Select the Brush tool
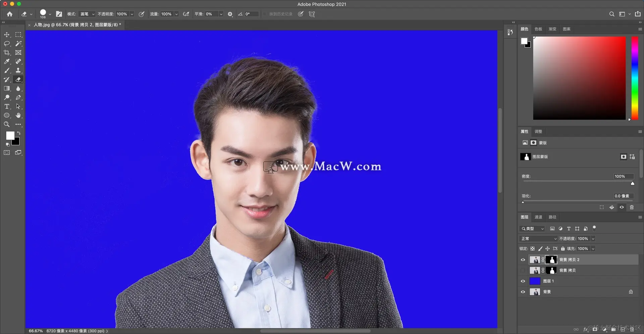This screenshot has height=334, width=644. [x=7, y=70]
